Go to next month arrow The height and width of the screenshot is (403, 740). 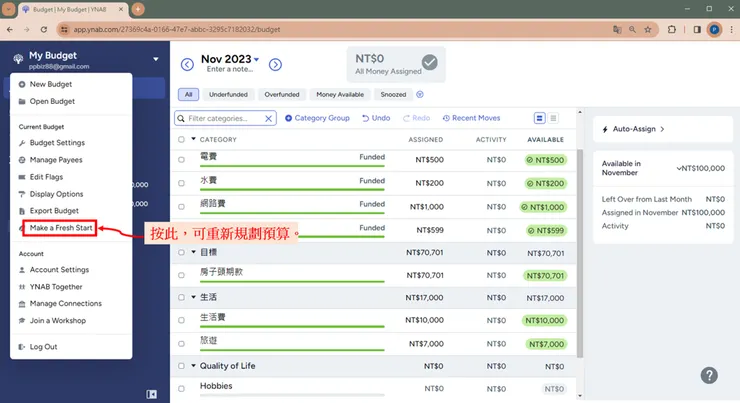[275, 64]
